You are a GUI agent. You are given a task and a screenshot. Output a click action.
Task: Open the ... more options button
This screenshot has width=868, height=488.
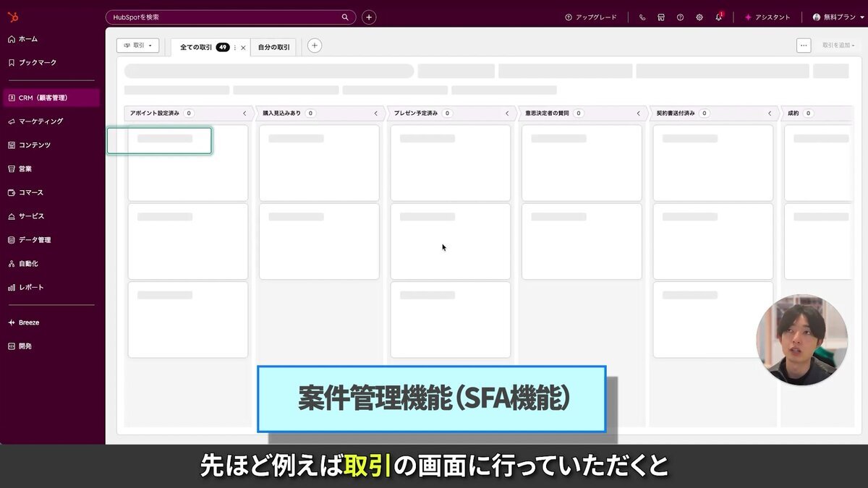pyautogui.click(x=804, y=45)
